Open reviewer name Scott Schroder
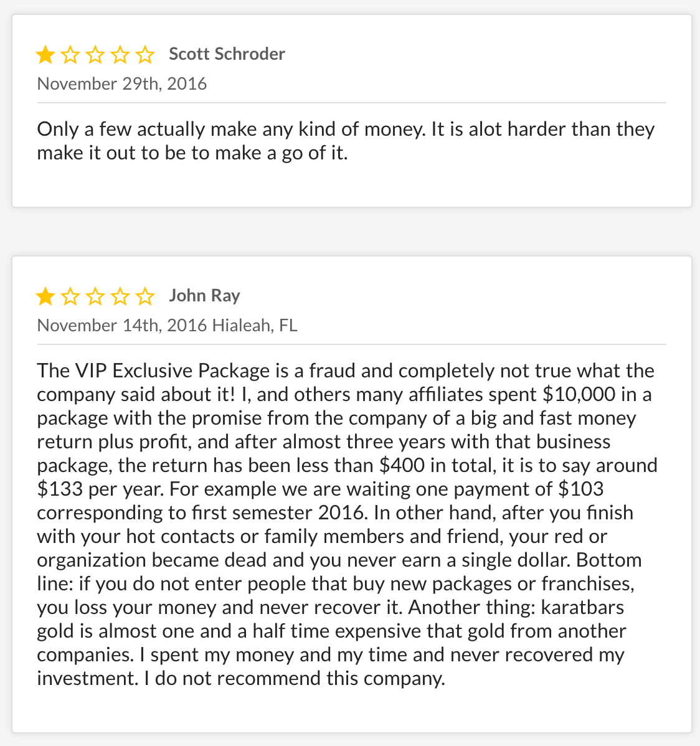This screenshot has height=746, width=700. click(x=227, y=54)
